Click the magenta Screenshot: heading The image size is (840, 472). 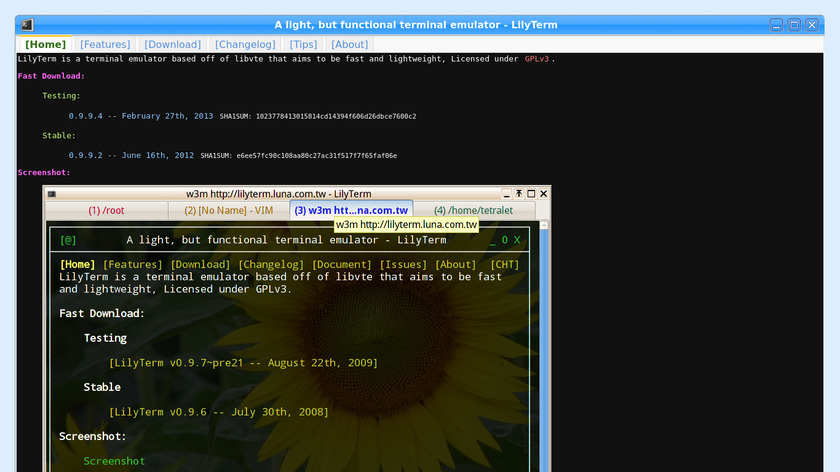click(44, 173)
